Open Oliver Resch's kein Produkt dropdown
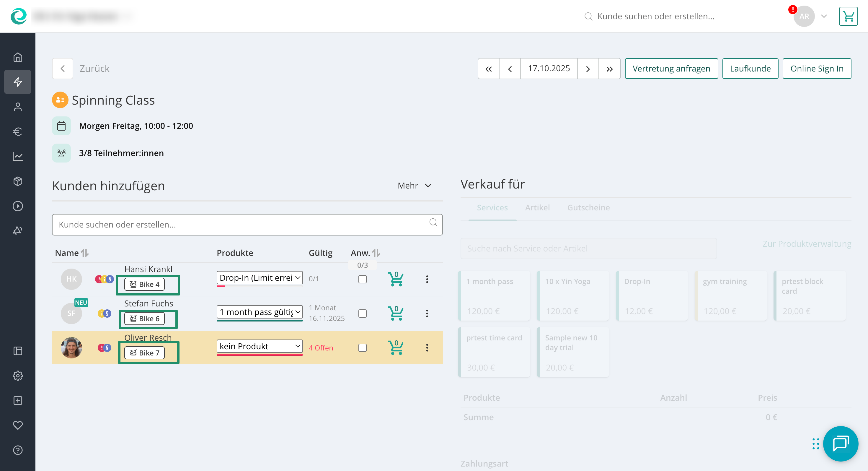This screenshot has width=868, height=471. click(260, 346)
